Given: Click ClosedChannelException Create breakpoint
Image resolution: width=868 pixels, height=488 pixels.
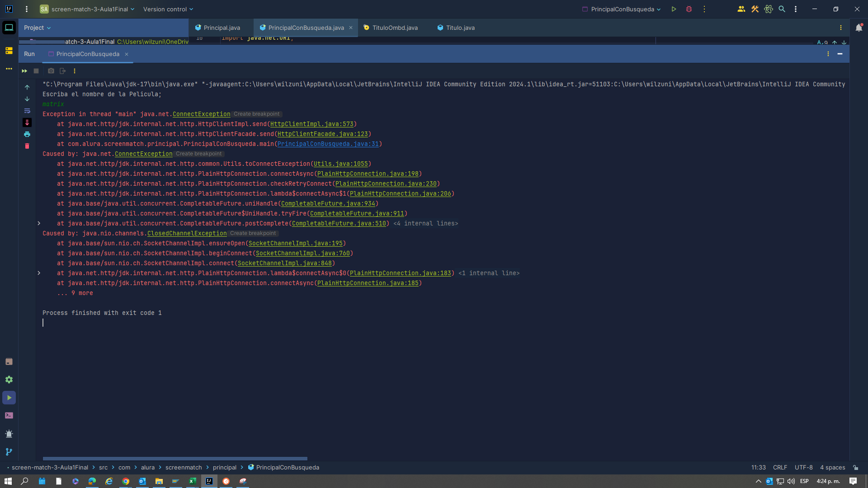Looking at the screenshot, I should coord(253,234).
